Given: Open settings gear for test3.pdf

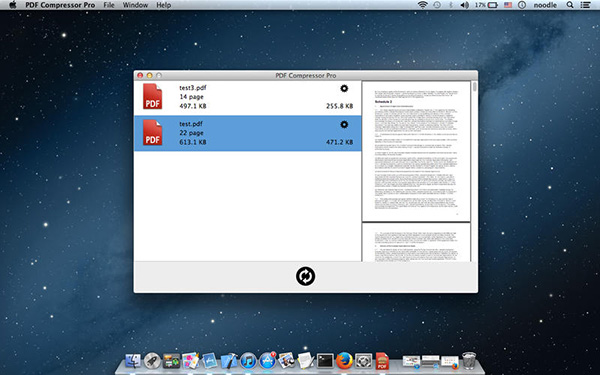Looking at the screenshot, I should point(344,88).
